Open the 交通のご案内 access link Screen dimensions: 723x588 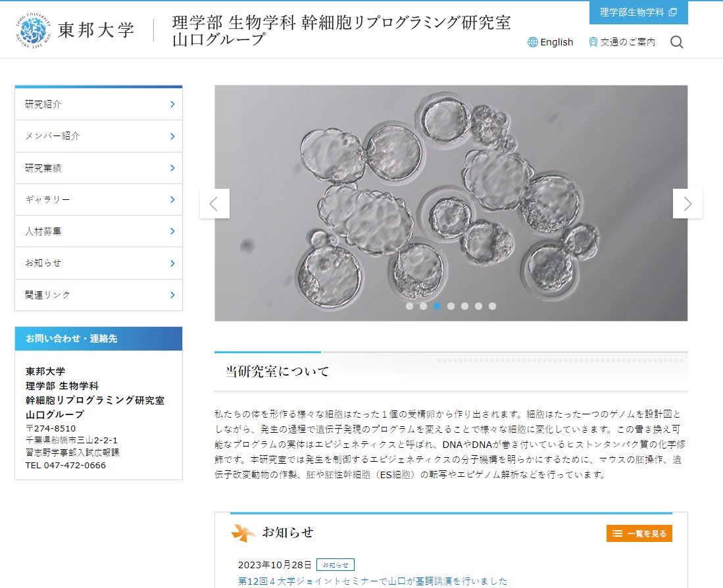[x=622, y=42]
